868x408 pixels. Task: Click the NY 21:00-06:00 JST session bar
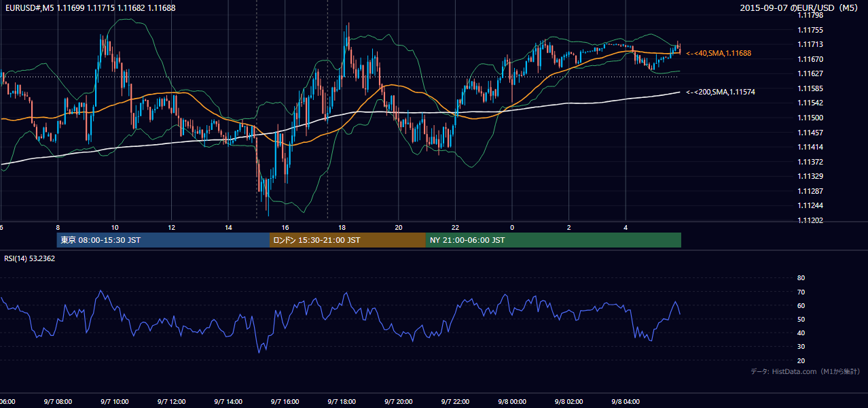554,240
